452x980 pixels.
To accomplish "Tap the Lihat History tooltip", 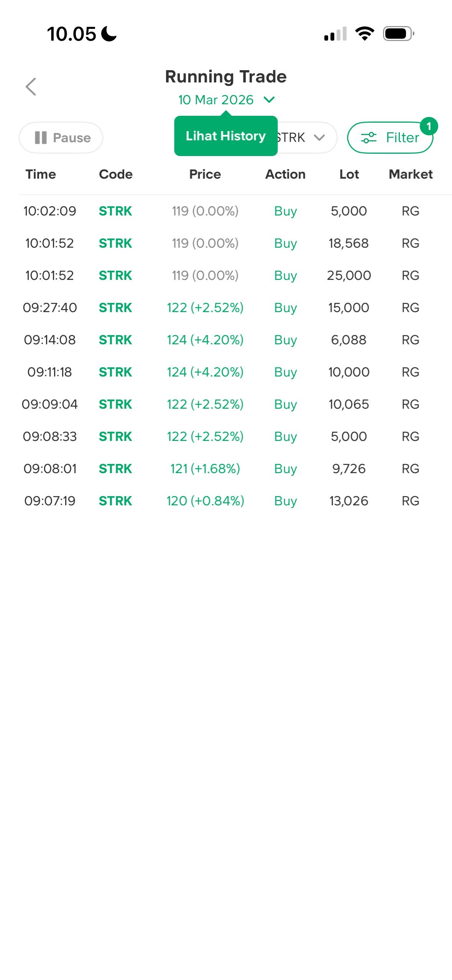I will 225,136.
